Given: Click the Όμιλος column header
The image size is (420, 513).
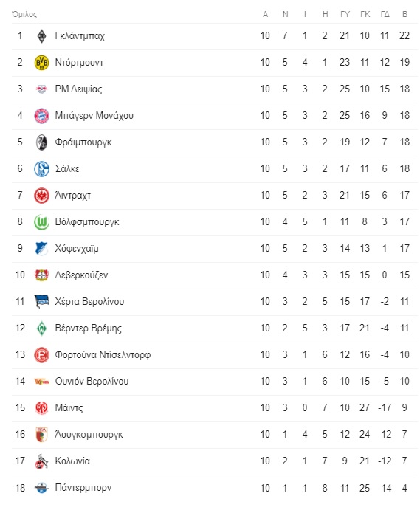Looking at the screenshot, I should coord(24,14).
